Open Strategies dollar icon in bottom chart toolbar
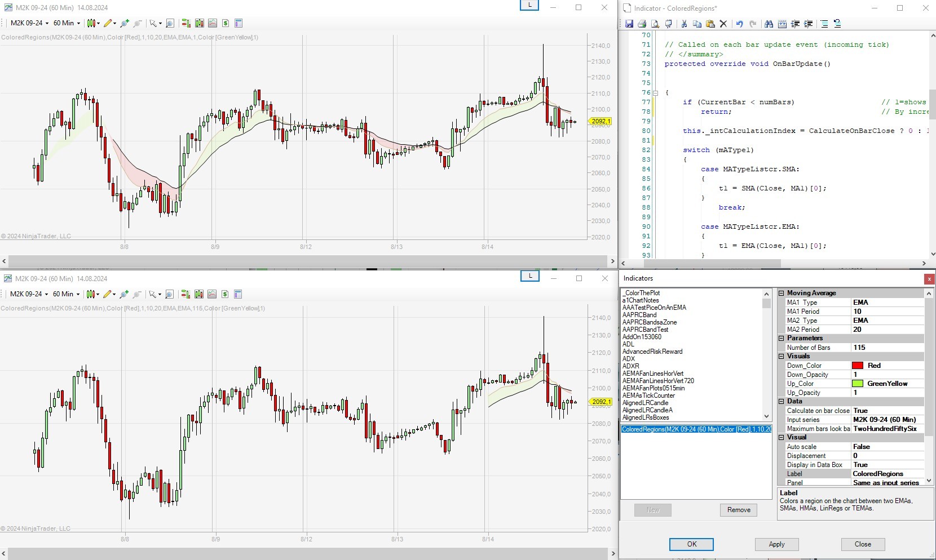 (224, 294)
